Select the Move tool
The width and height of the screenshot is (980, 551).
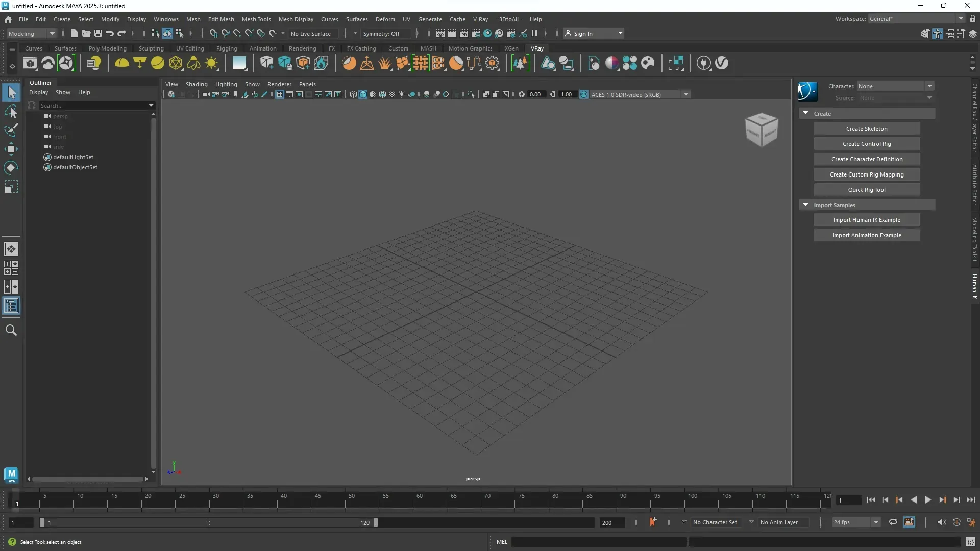[x=11, y=149]
